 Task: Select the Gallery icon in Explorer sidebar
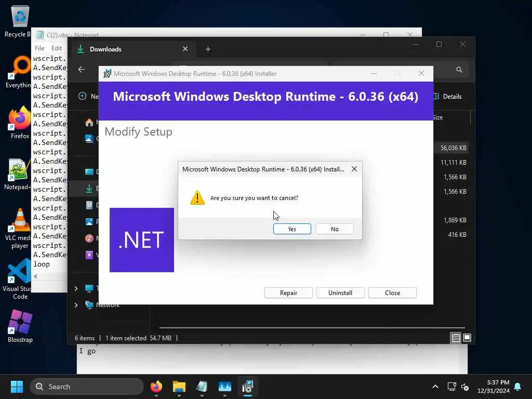(x=89, y=138)
